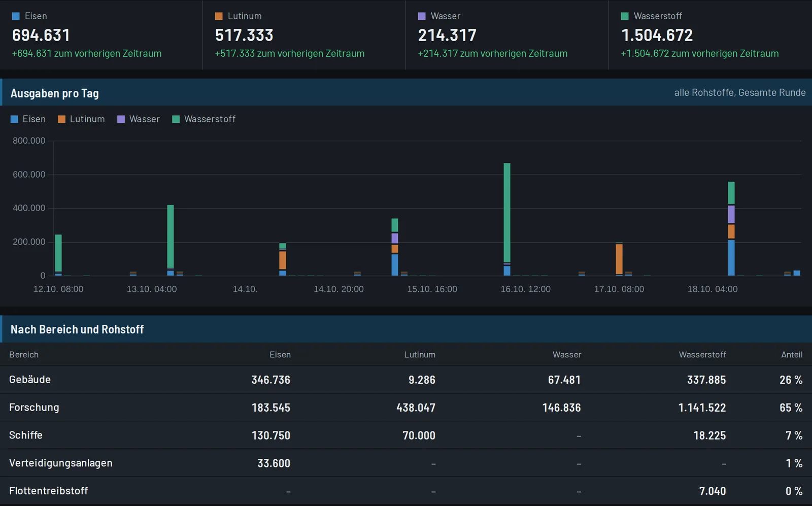Click the 'alle Rohstoffe, Gesamte Runde' filter label
Screen dimensions: 812x506
[740, 92]
